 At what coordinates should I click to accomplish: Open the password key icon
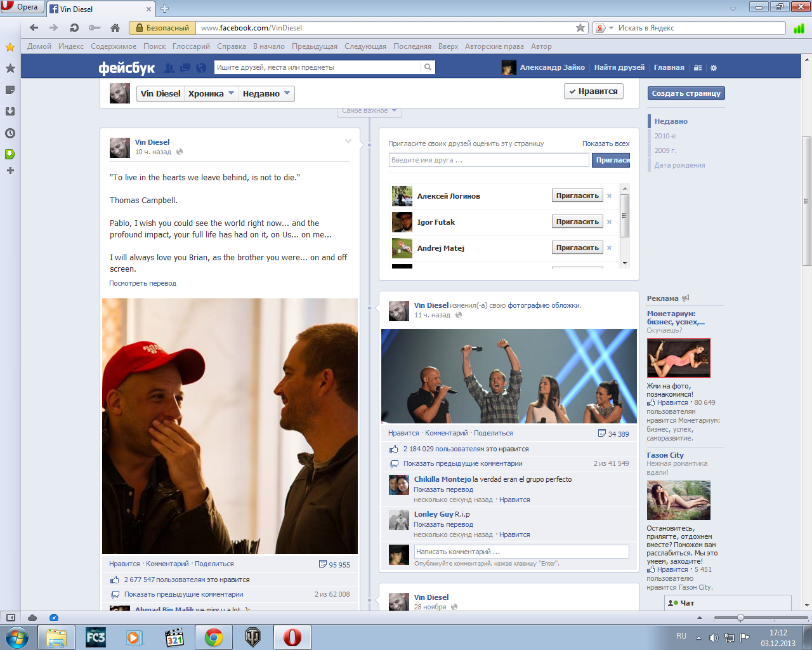(95, 28)
